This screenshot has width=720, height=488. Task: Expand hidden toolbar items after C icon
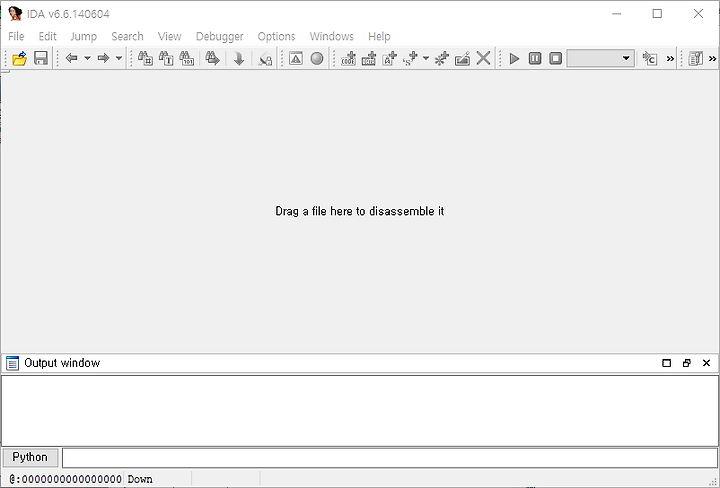(x=670, y=58)
